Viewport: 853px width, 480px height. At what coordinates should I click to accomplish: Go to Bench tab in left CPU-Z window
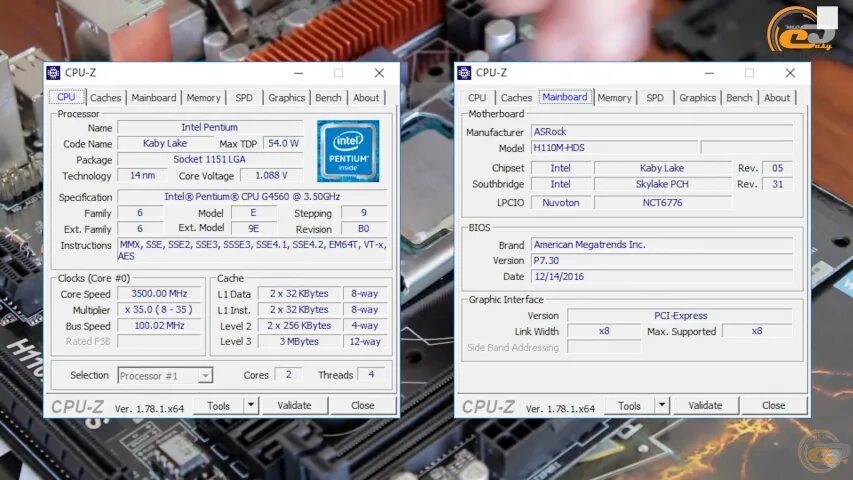(329, 97)
